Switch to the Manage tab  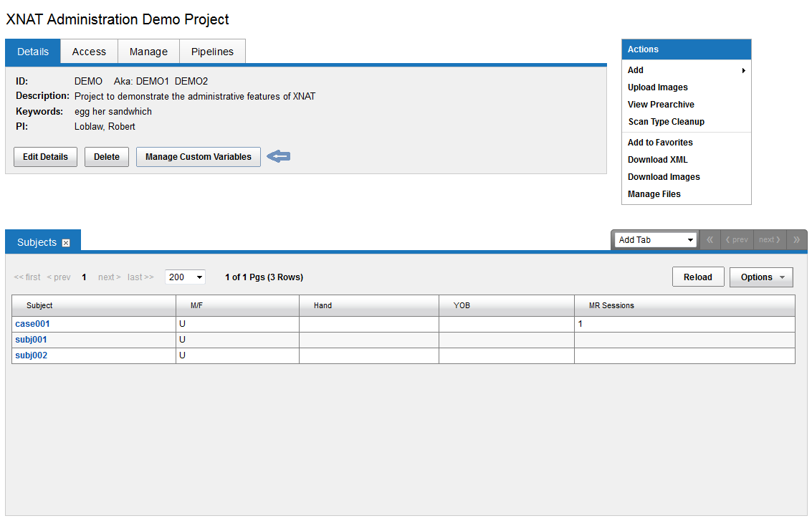tap(148, 52)
